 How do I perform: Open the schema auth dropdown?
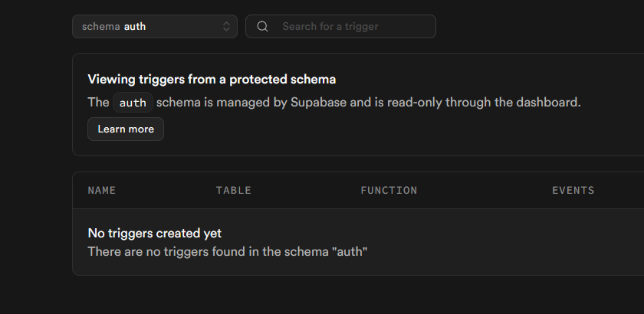point(154,27)
